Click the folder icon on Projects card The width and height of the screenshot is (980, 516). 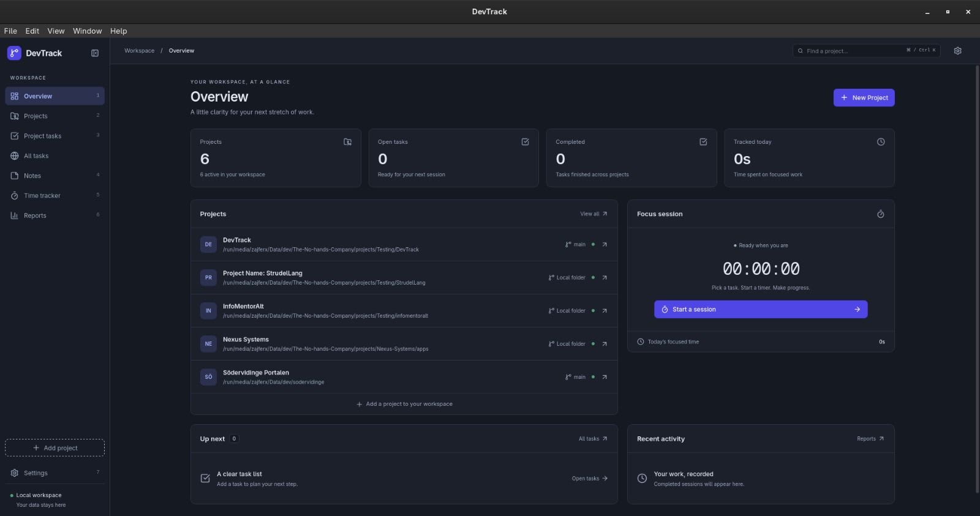coord(347,142)
